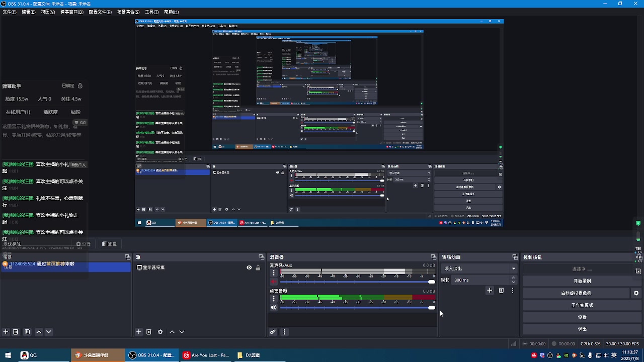Image resolution: width=644 pixels, height=362 pixels.
Task: Move the source down in the list
Action: pyautogui.click(x=182, y=332)
